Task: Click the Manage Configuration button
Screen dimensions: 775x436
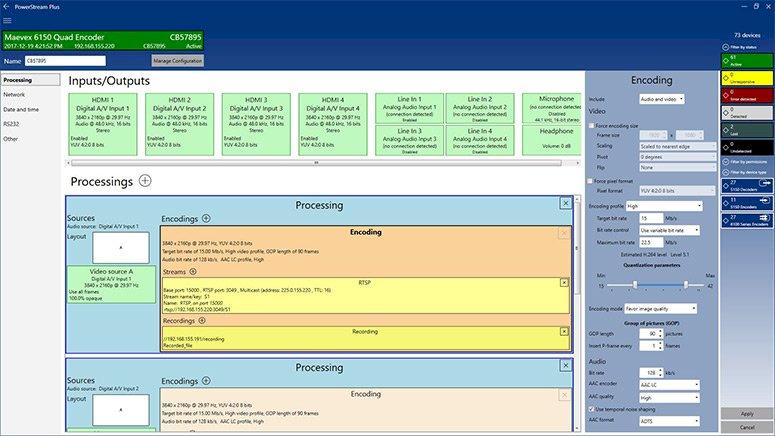Action: click(x=177, y=60)
